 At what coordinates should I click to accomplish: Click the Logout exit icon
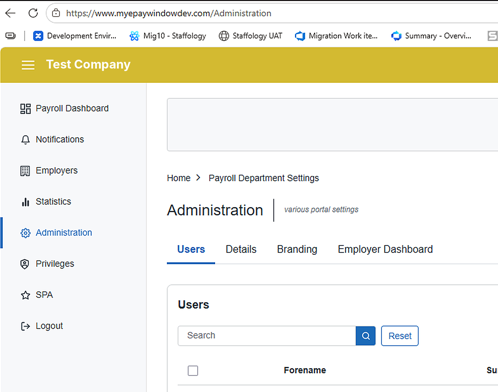point(25,326)
